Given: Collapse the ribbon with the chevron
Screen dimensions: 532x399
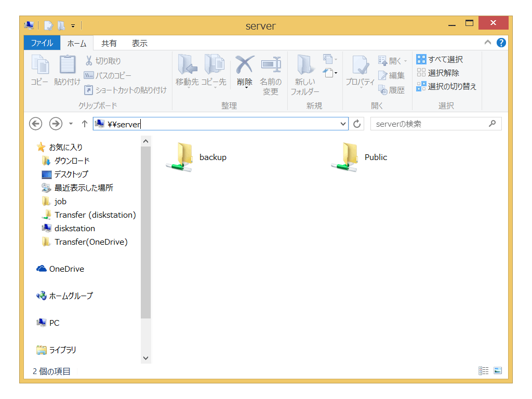Looking at the screenshot, I should pyautogui.click(x=488, y=43).
